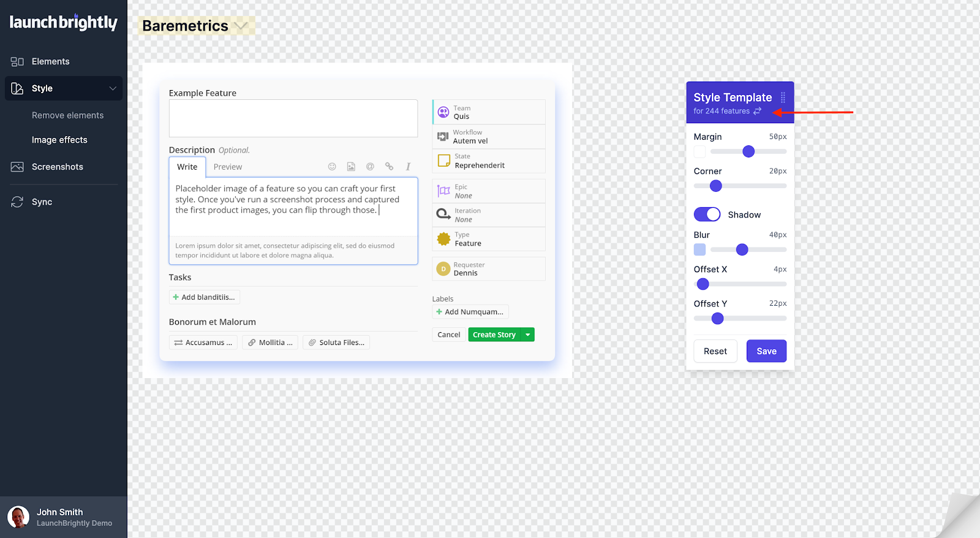
Task: Click the Example Feature text field
Action: (x=293, y=118)
